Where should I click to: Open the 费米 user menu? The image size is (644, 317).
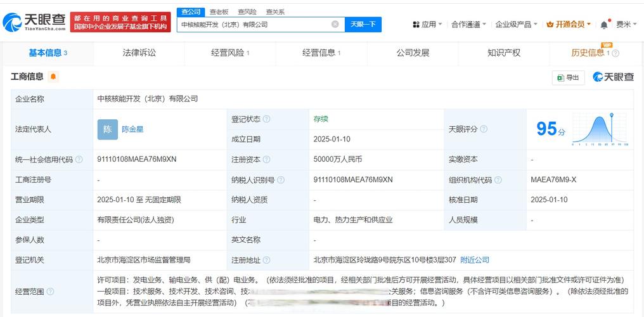(626, 24)
